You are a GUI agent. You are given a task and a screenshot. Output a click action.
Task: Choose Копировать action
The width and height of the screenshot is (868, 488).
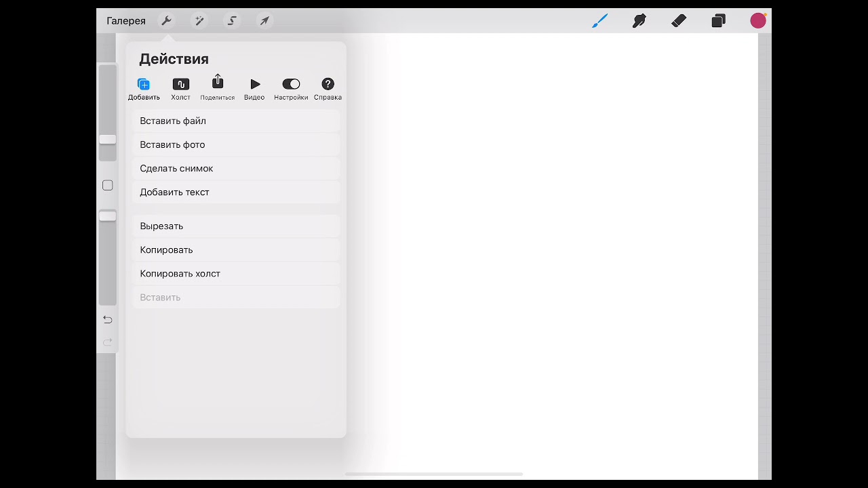click(236, 249)
